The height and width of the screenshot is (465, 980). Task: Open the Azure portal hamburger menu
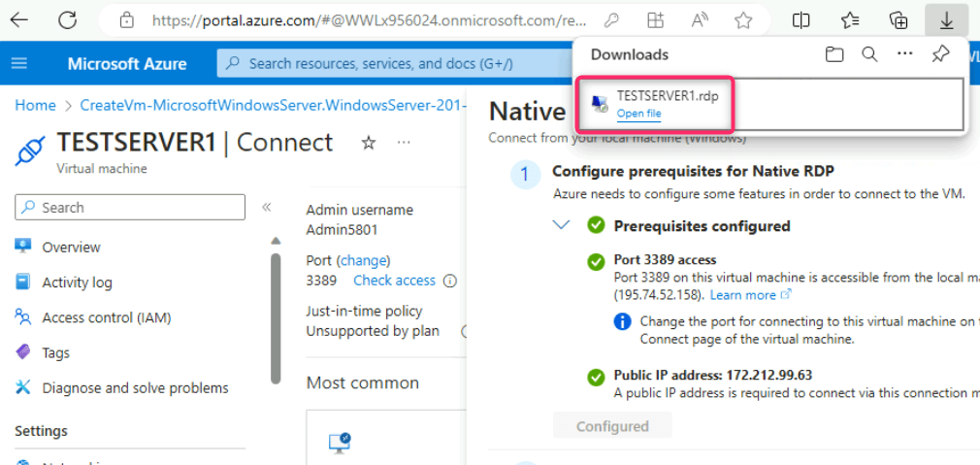click(19, 63)
